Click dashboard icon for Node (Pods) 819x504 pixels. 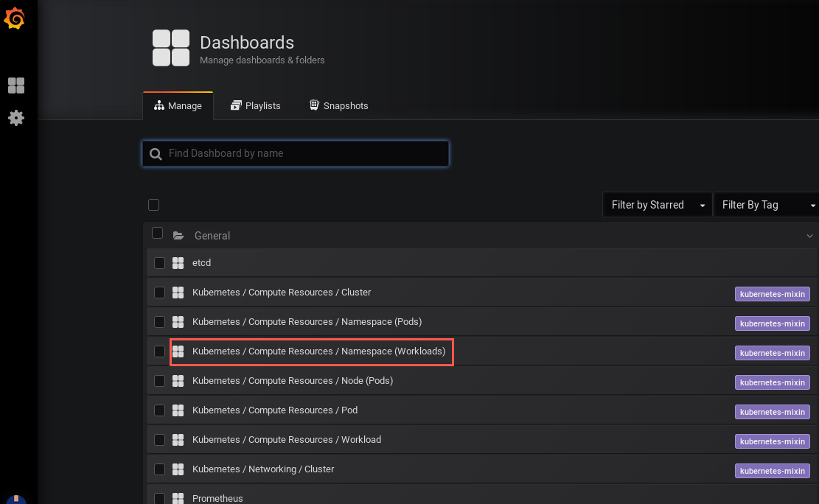(x=178, y=381)
